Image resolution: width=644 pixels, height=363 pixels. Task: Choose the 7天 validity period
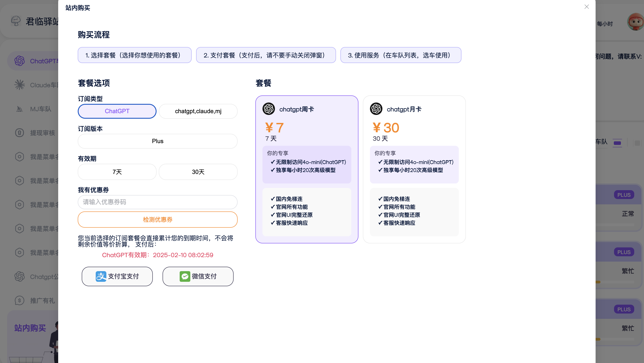click(x=117, y=172)
